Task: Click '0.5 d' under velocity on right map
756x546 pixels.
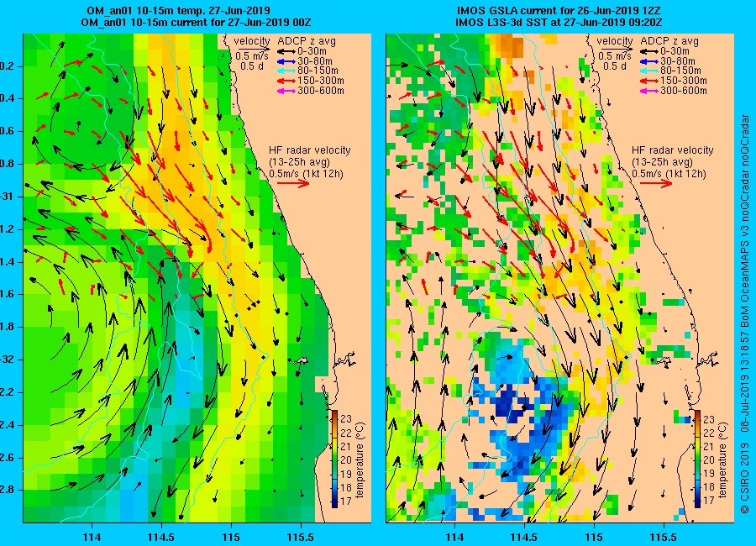Action: click(615, 66)
